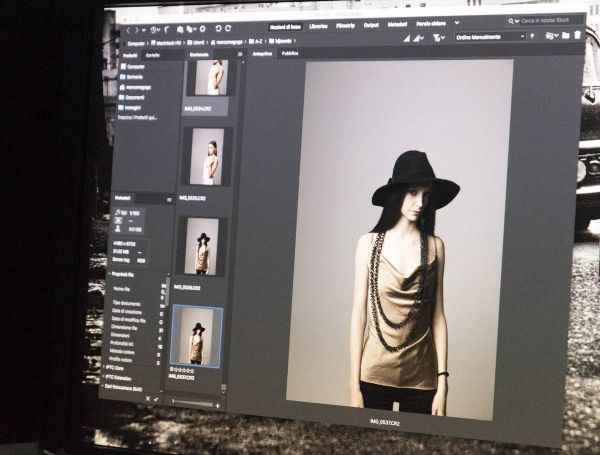This screenshot has width=600, height=455.
Task: Click the Computer folder icon in Preferiti
Action: point(122,65)
